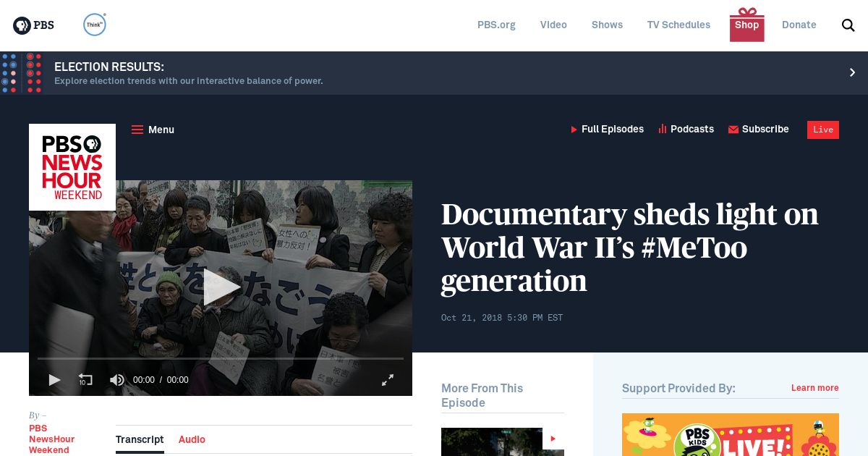This screenshot has height=456, width=868.
Task: Click the article headline text
Action: coord(629,248)
